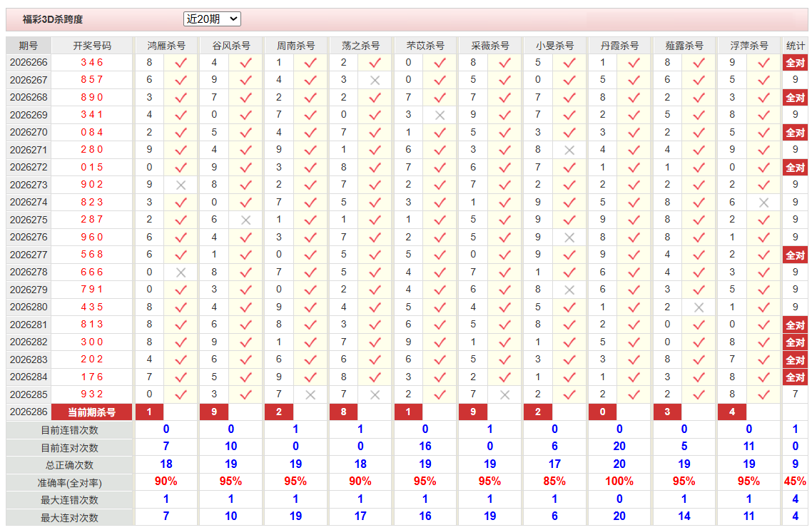Screen dimensions: 812x530
Task: Click red checkmark in 丹霞杀号 row 2026266
Action: pyautogui.click(x=634, y=63)
